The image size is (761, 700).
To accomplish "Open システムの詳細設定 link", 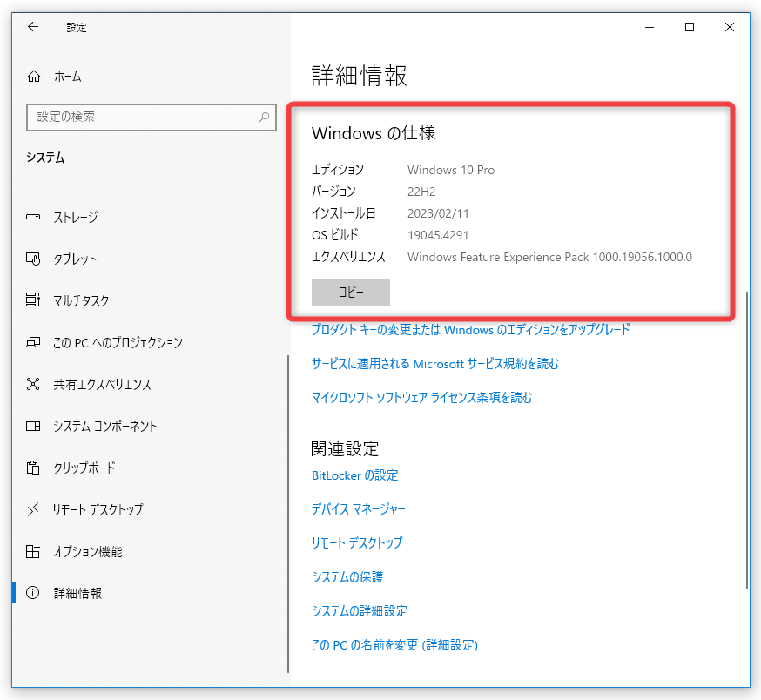I will [x=359, y=610].
